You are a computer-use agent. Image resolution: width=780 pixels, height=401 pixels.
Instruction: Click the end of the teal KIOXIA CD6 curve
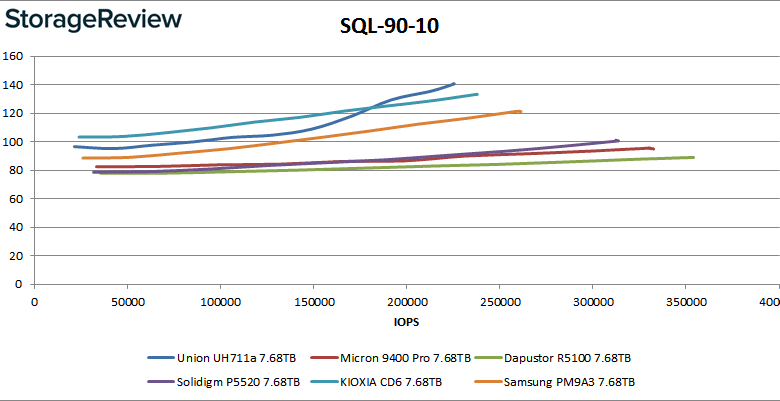(477, 94)
